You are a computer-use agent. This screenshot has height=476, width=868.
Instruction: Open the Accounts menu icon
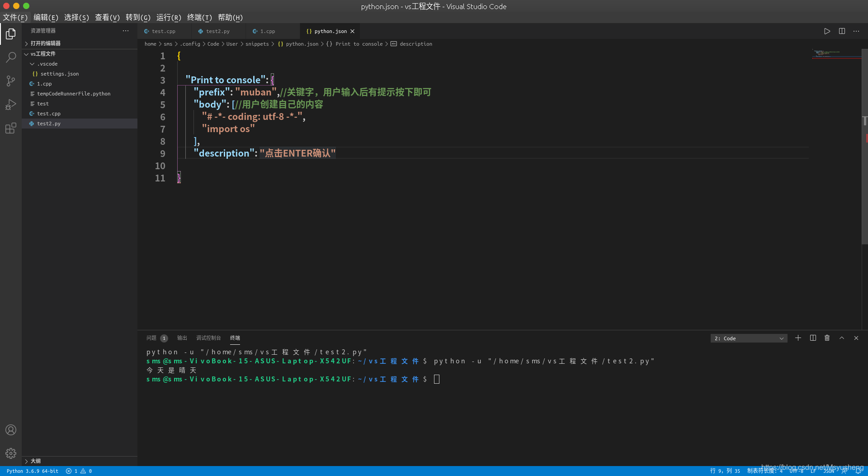pos(11,430)
